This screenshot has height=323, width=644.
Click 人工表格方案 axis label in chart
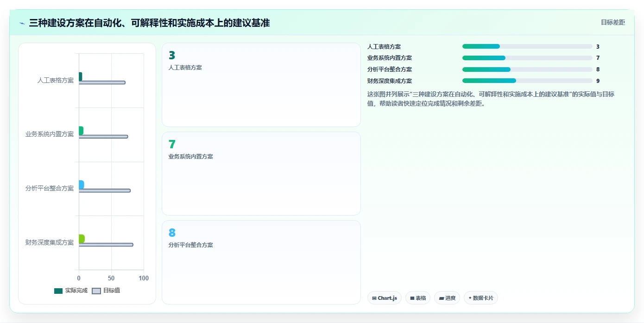click(56, 80)
